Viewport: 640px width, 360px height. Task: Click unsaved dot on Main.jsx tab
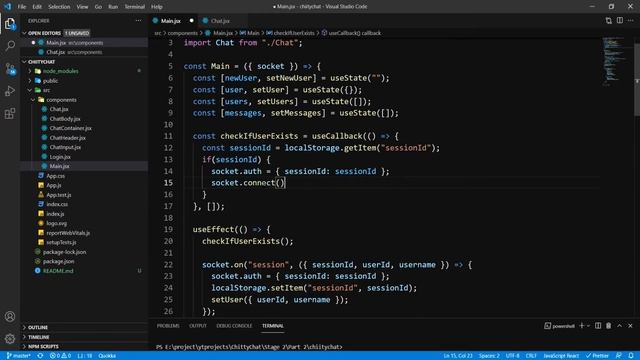[x=191, y=21]
